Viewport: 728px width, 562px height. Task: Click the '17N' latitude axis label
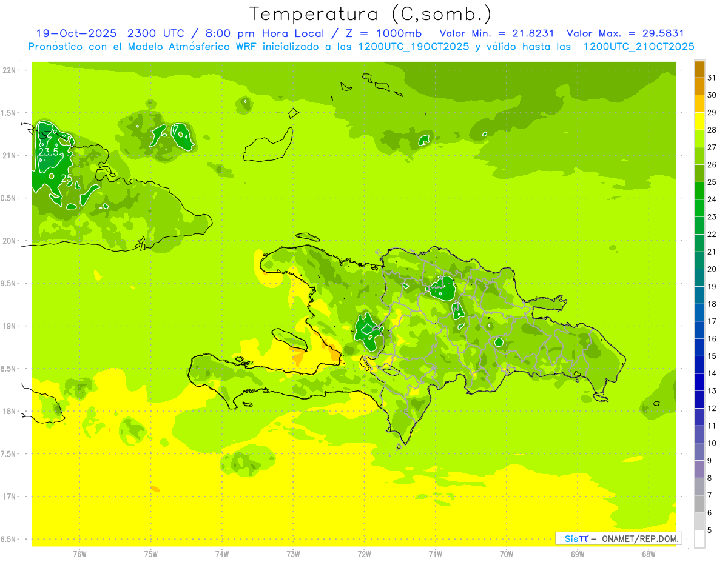pyautogui.click(x=9, y=497)
